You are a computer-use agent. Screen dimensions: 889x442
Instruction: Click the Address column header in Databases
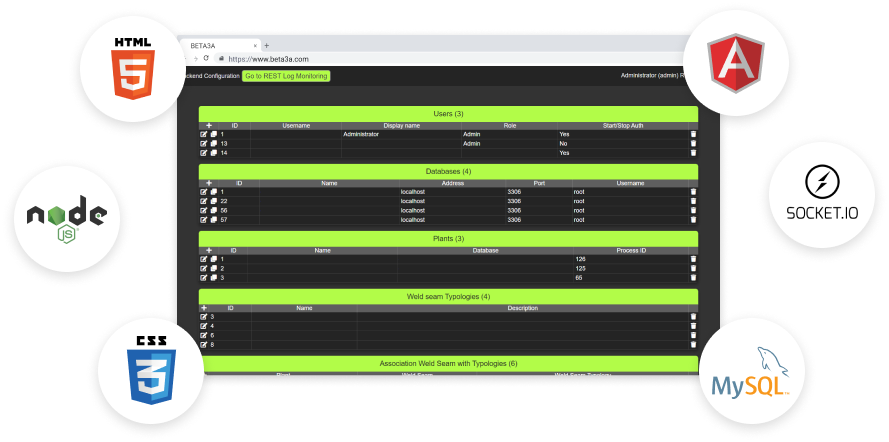point(452,183)
